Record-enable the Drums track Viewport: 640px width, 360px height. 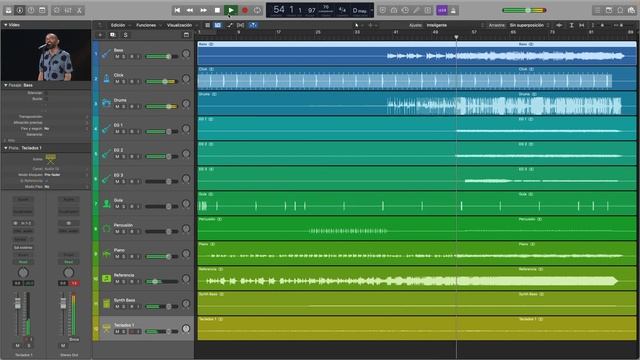(x=131, y=107)
